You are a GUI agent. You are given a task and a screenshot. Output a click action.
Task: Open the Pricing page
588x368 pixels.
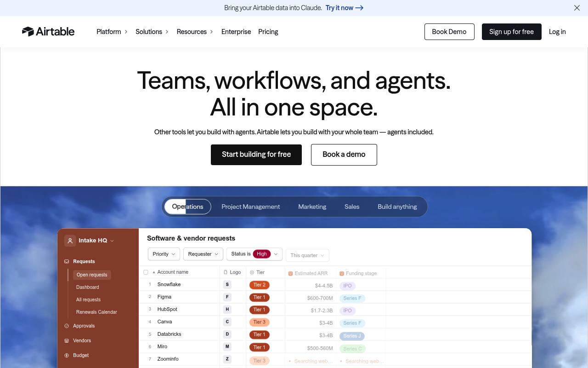(268, 32)
